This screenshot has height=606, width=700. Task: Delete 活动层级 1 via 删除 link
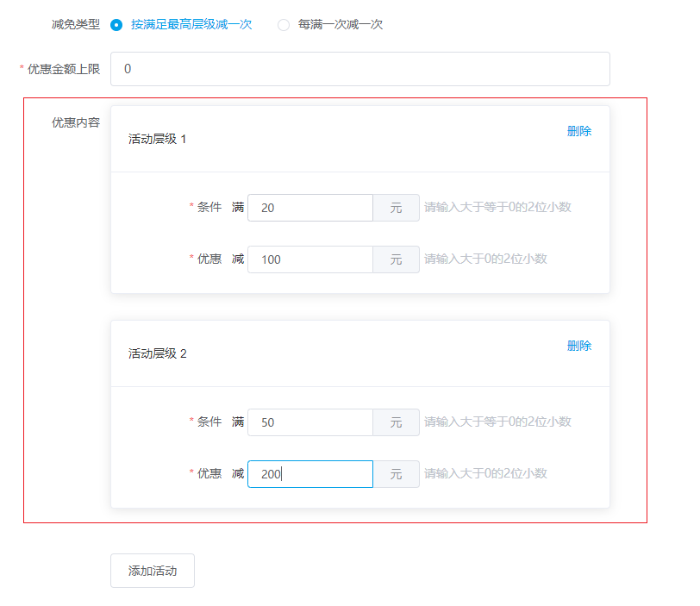tap(578, 131)
